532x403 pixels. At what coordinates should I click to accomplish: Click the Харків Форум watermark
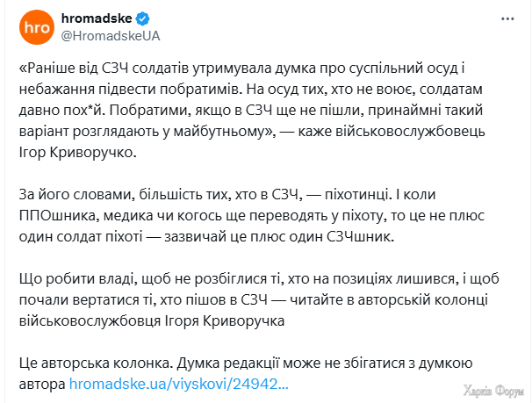(493, 391)
